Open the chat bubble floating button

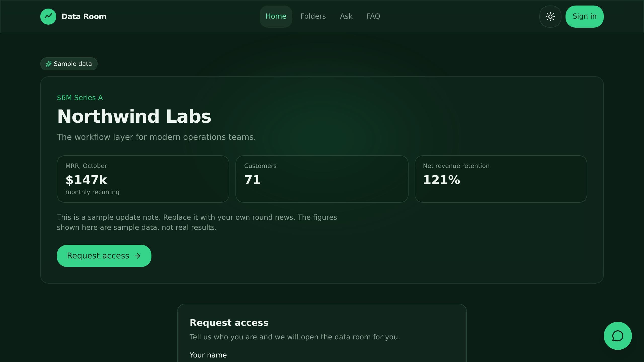click(x=618, y=336)
